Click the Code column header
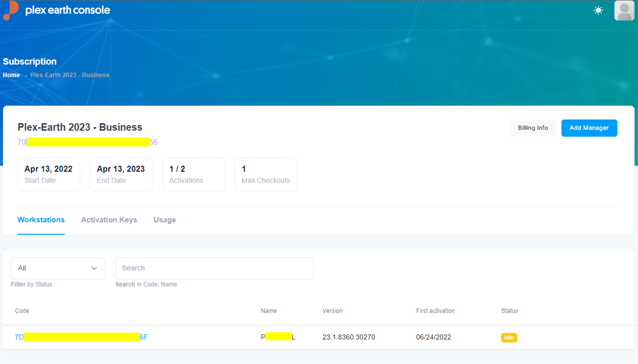The image size is (638, 364). click(x=22, y=311)
